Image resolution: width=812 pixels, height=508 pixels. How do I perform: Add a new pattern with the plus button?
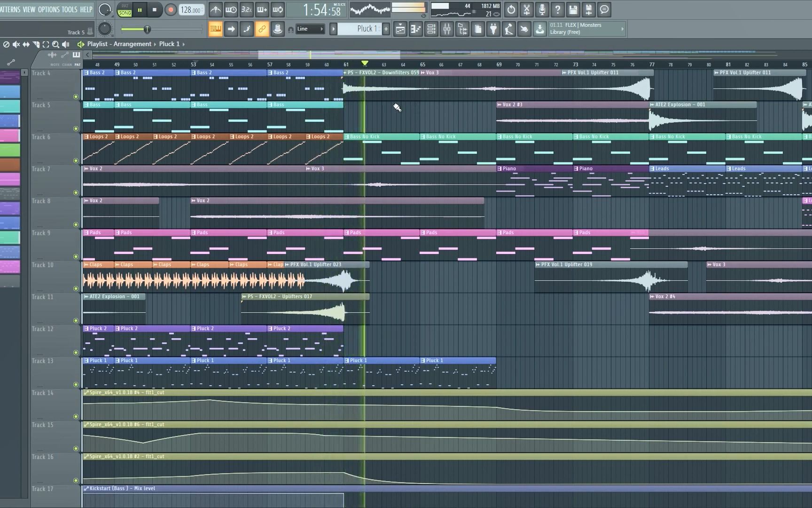386,29
